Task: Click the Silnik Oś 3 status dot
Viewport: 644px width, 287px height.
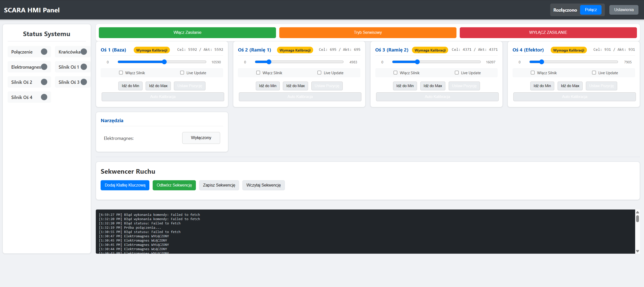Action: point(84,82)
